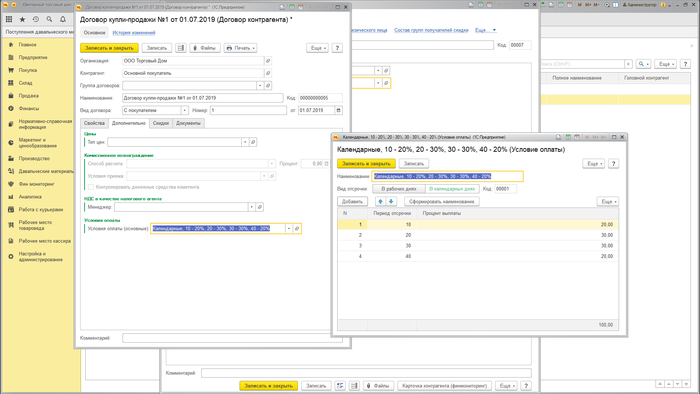This screenshot has height=394, width=700.
Task: Open the Главное section
Action: point(27,45)
